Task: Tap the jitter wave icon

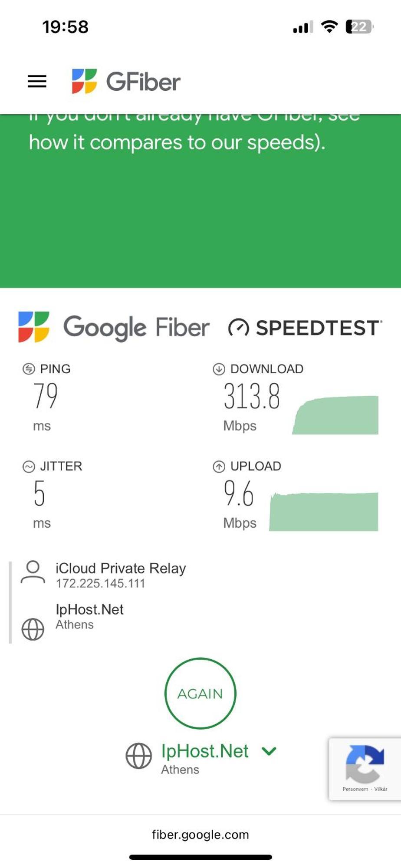Action: point(29,466)
